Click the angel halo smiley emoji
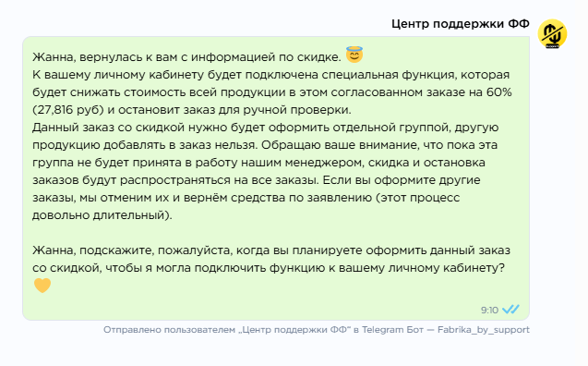 point(354,55)
